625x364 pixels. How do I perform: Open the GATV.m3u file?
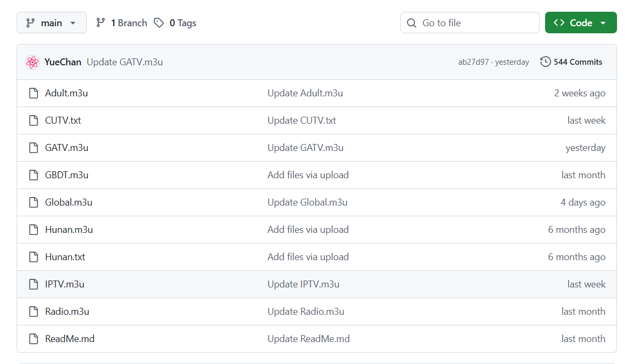click(x=66, y=148)
